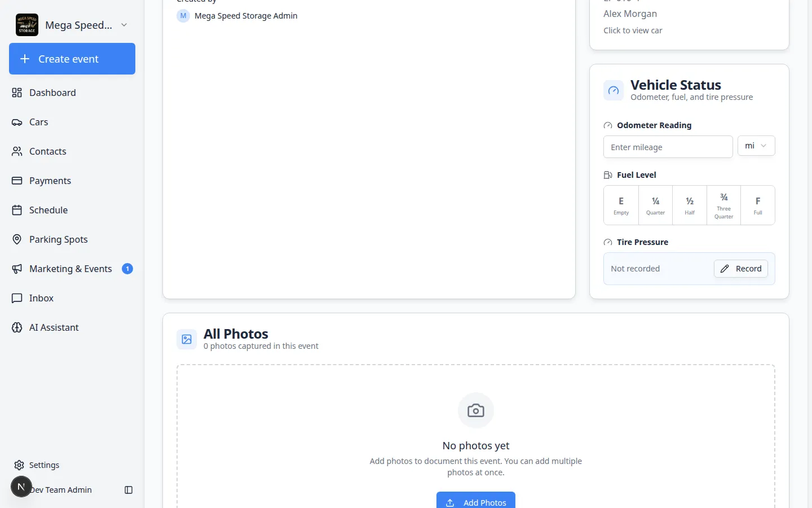Open the Dashboard page
812x508 pixels.
tap(72, 93)
